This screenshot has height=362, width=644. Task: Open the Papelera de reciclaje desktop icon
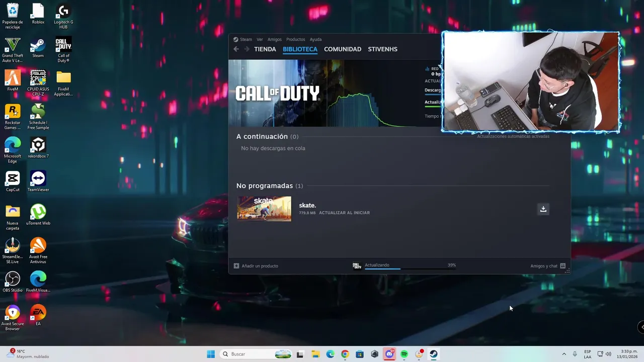(13, 16)
